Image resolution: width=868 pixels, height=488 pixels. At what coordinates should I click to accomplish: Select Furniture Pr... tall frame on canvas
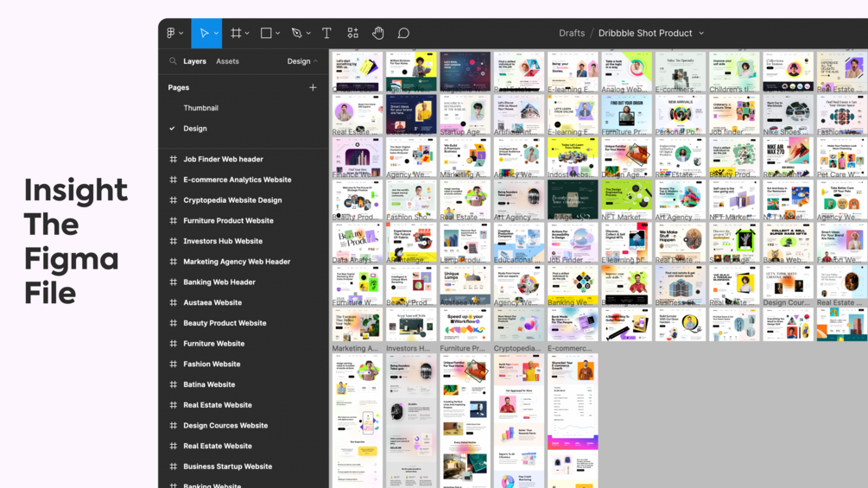(x=465, y=421)
